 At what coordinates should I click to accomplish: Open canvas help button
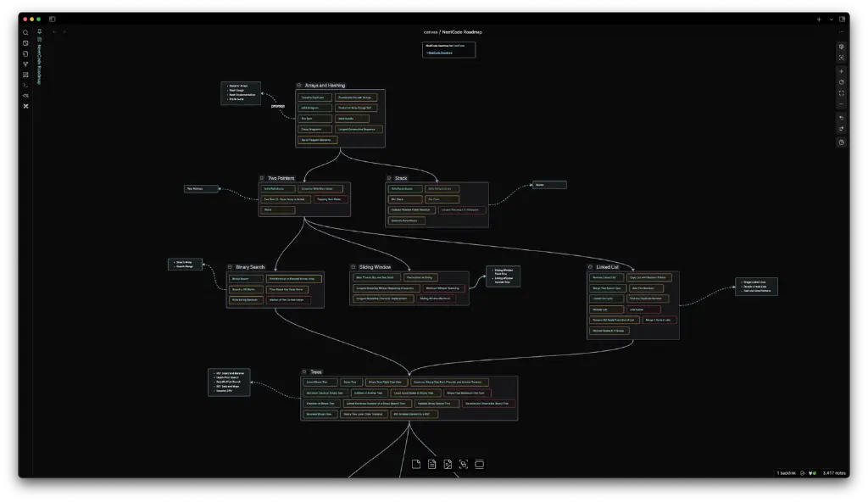click(x=842, y=142)
